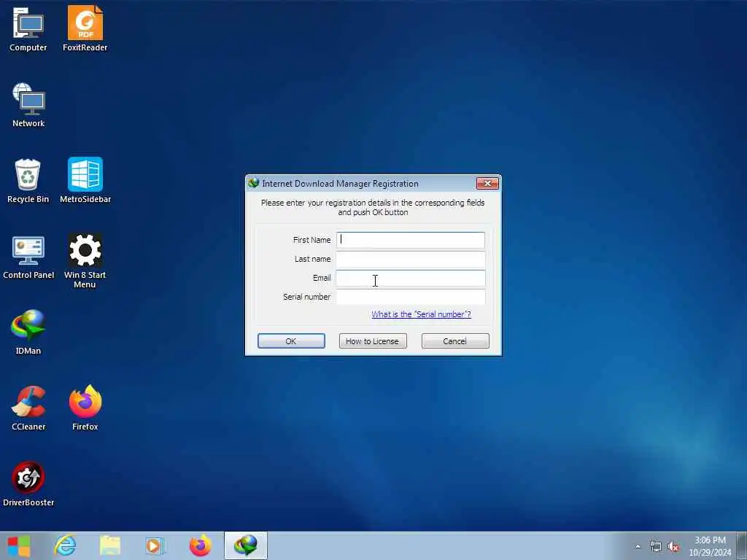Open the Control Panel desktop icon
Screen dimensions: 747x560
[x=28, y=257]
